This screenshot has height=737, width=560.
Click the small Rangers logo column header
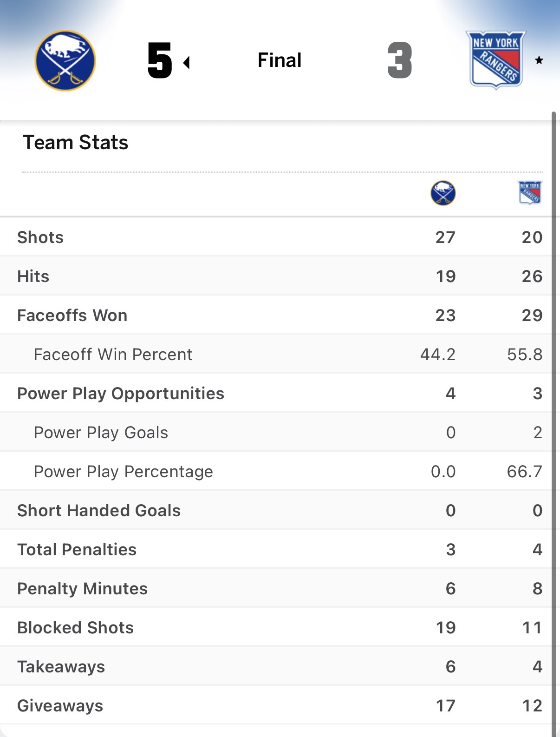[x=530, y=192]
